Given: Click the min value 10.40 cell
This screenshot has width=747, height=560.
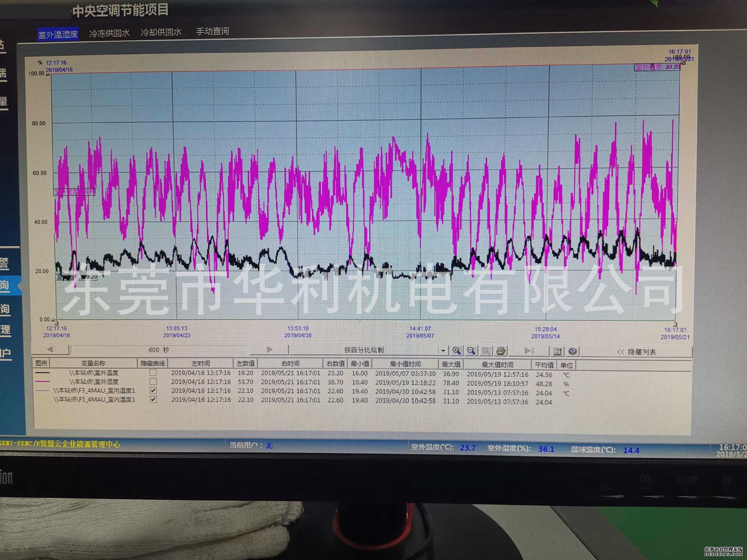Looking at the screenshot, I should coord(360,382).
